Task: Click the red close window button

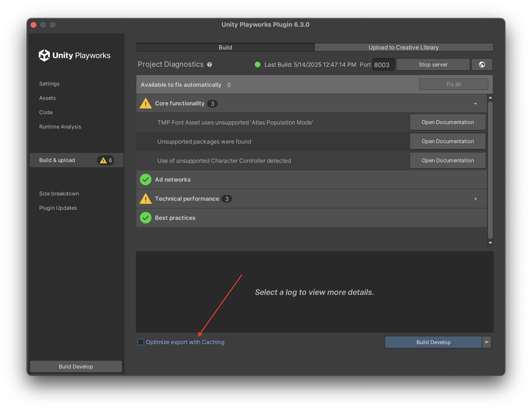Action: tap(34, 25)
